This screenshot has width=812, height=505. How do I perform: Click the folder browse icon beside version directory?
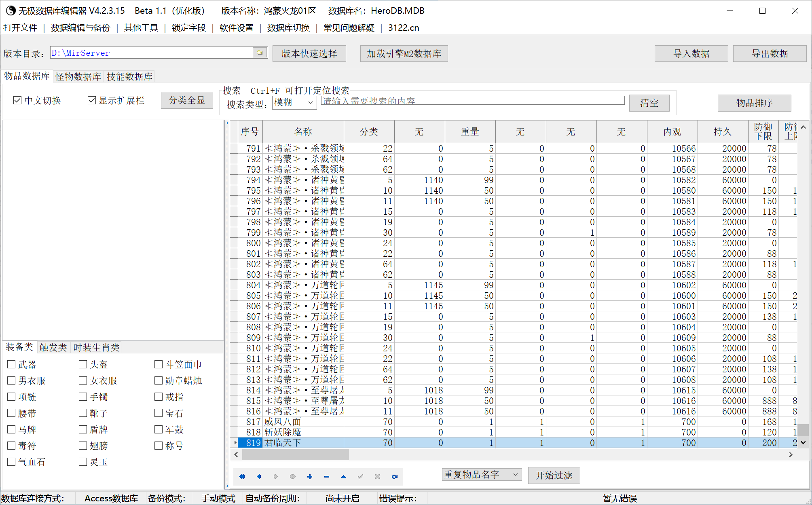[x=260, y=53]
